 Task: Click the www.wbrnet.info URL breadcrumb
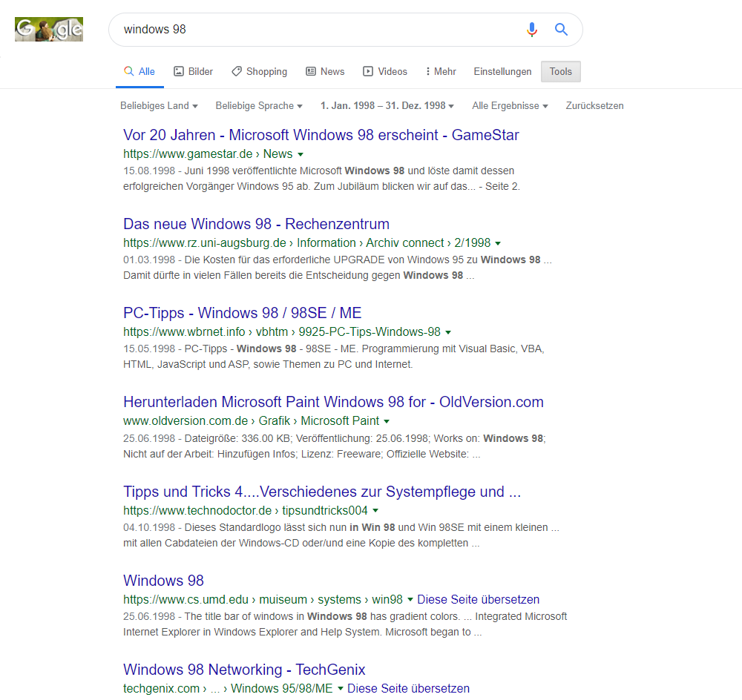[281, 331]
